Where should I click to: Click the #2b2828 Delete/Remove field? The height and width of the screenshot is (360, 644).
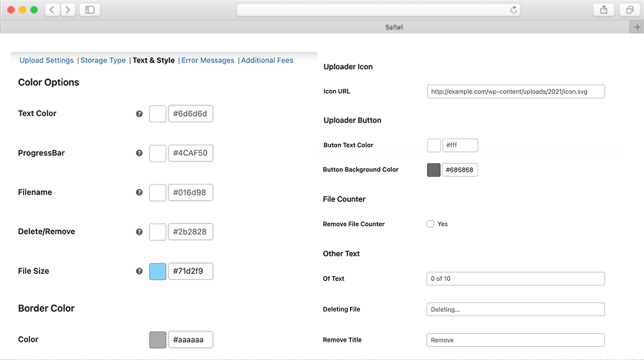click(x=191, y=232)
